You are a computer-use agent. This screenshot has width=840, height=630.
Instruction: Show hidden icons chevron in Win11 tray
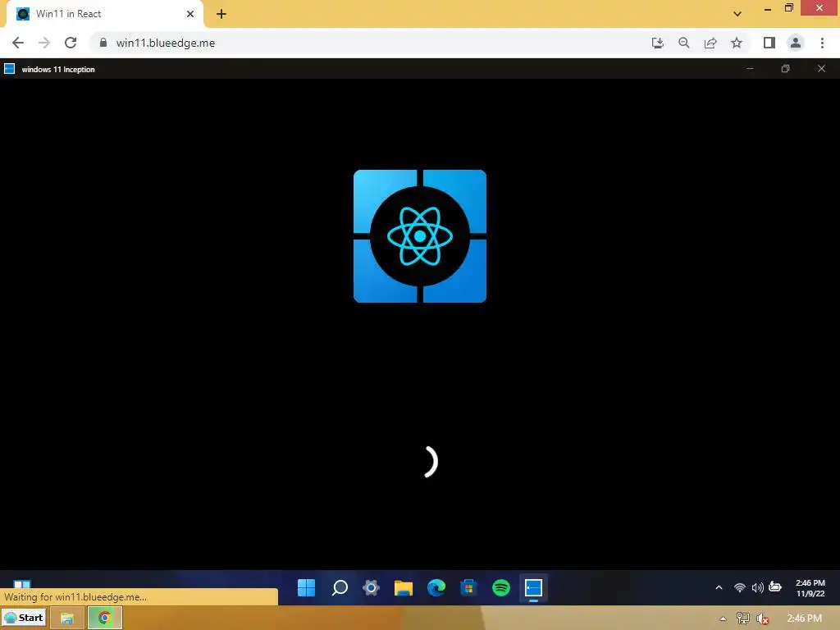pyautogui.click(x=719, y=587)
